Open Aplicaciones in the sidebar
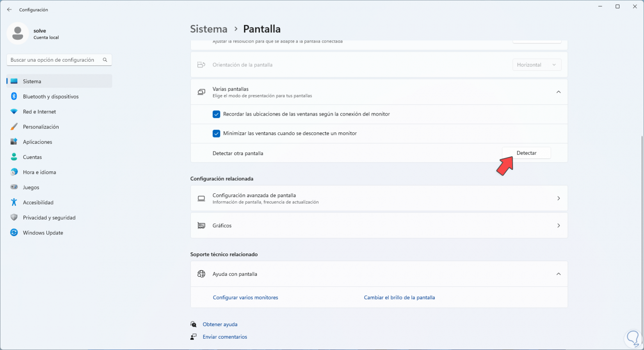Viewport: 644px width, 350px height. [x=37, y=142]
